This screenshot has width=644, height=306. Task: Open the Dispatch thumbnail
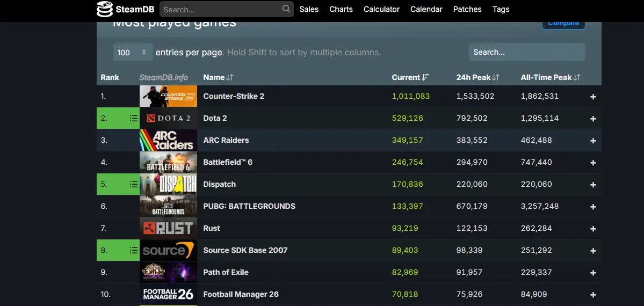pyautogui.click(x=169, y=184)
